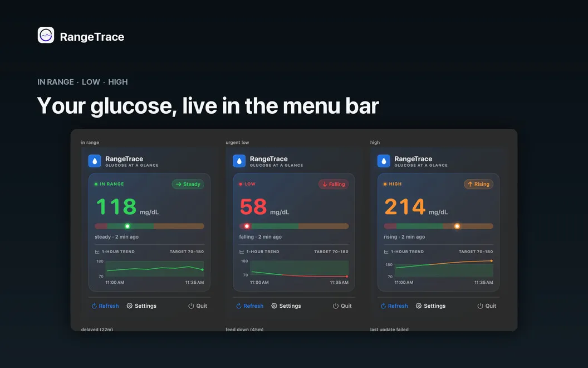Click the orange marker on the 214 range bar
The image size is (588, 368).
click(x=457, y=226)
